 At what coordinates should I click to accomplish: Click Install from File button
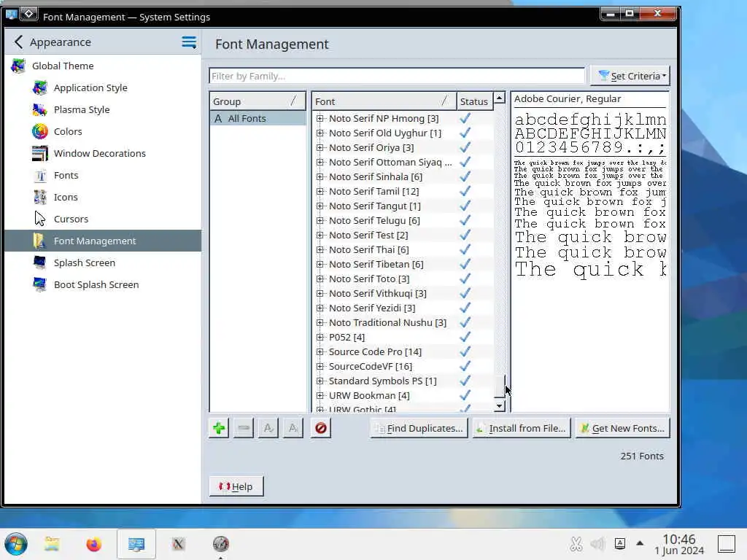click(x=522, y=428)
